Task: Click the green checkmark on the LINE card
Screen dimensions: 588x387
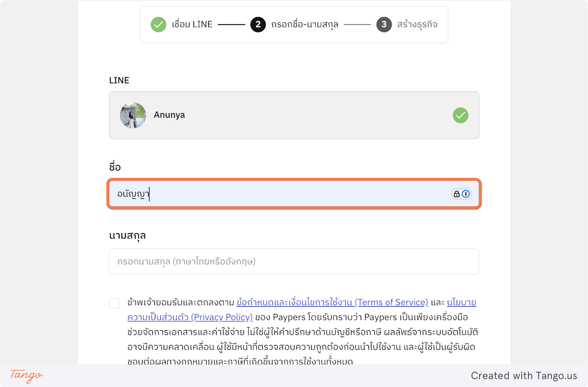Action: coord(460,115)
